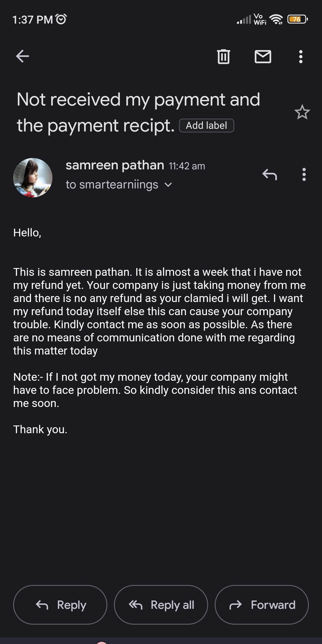This screenshot has width=322, height=644.
Task: Reply using arrow beside sender name
Action: 270,174
